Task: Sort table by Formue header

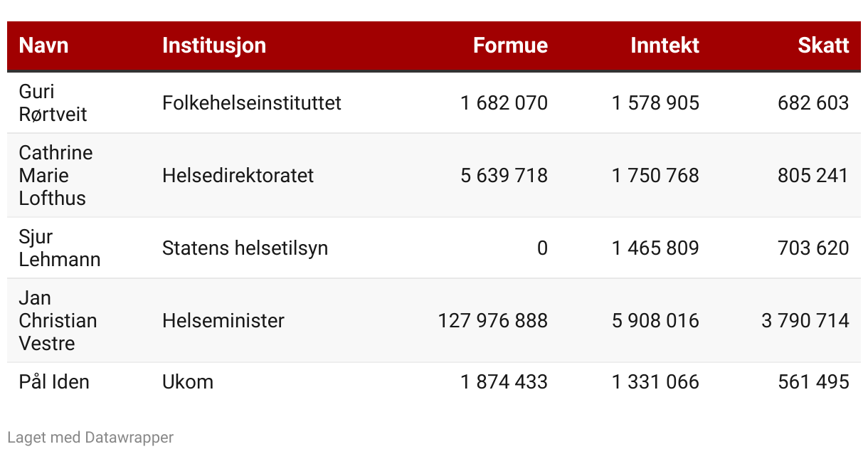Action: point(510,46)
